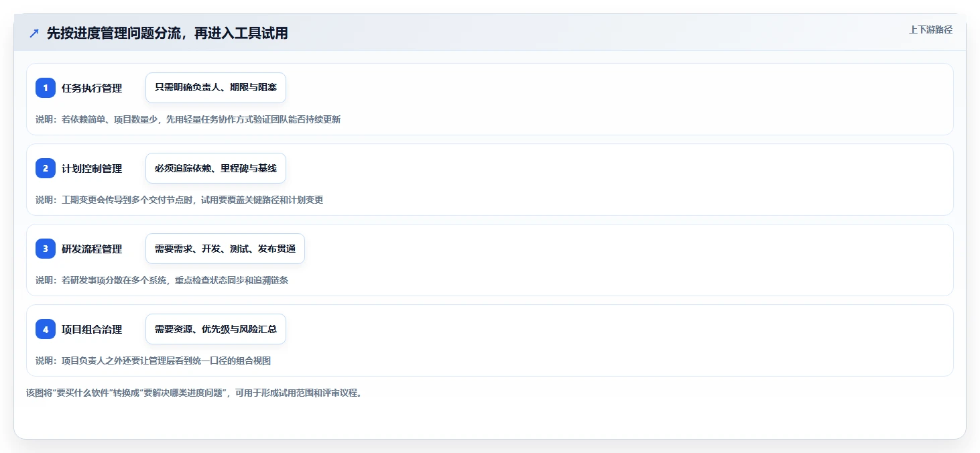Select the 只需明确负责人、期限与阻塞 pill
The image size is (980, 453).
[x=216, y=88]
